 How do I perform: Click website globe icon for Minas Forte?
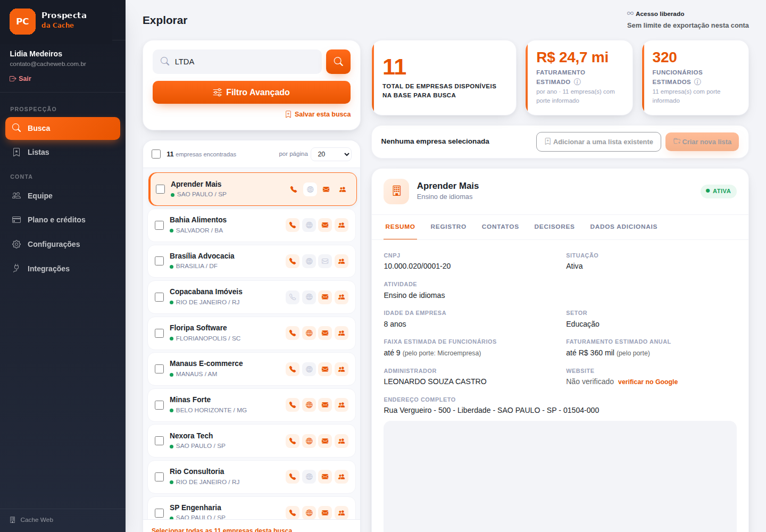309,405
